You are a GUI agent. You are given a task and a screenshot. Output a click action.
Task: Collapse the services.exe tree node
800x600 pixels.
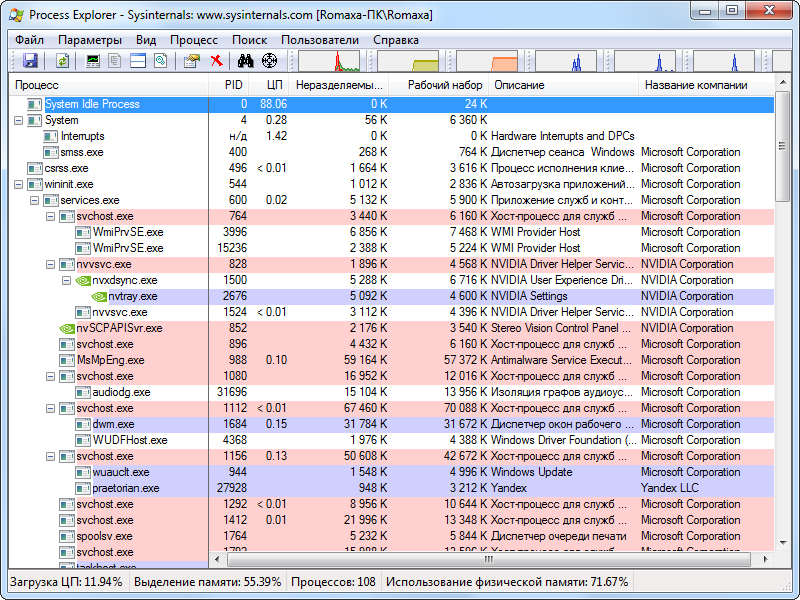coord(34,201)
